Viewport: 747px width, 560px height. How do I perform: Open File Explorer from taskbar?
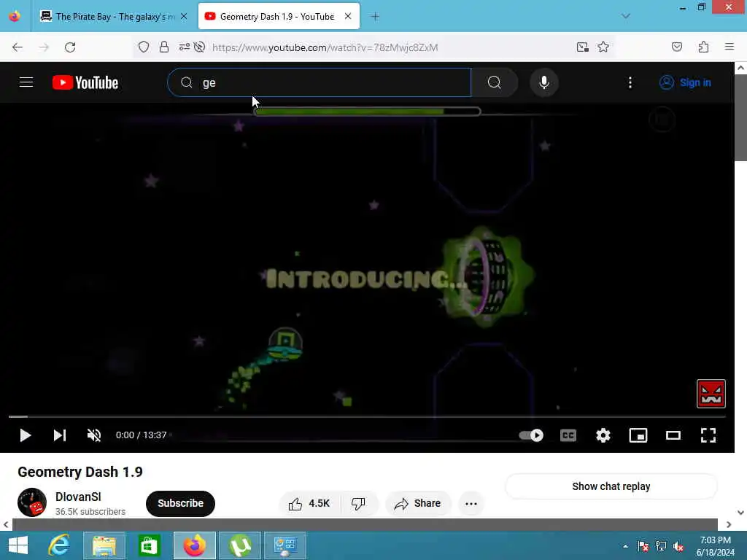click(x=104, y=545)
